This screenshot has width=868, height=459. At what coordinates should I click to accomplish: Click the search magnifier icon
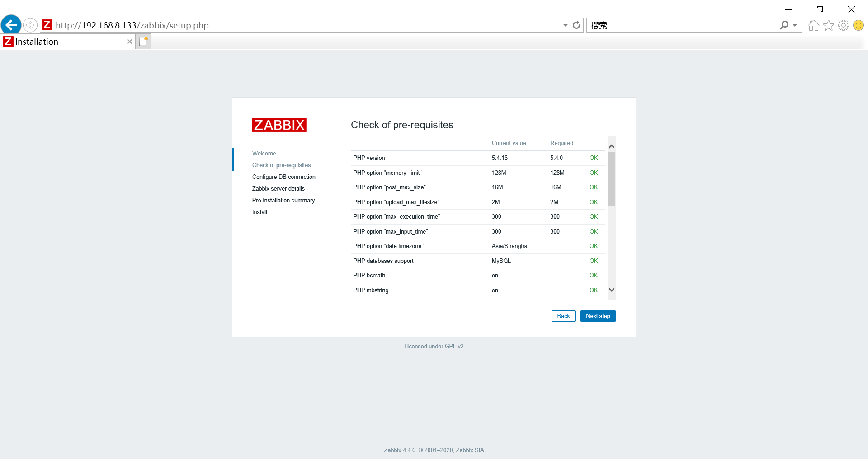click(x=784, y=25)
